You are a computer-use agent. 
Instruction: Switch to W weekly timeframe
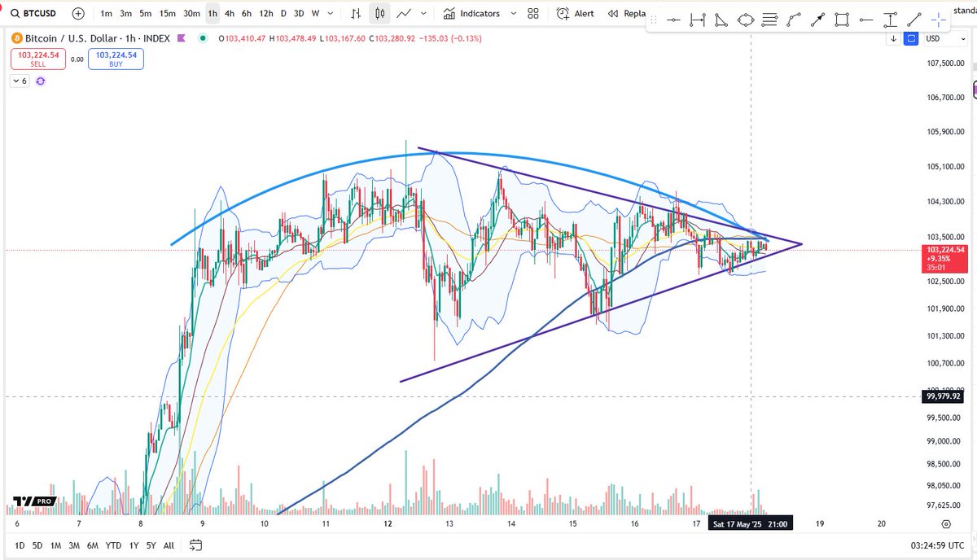(315, 14)
